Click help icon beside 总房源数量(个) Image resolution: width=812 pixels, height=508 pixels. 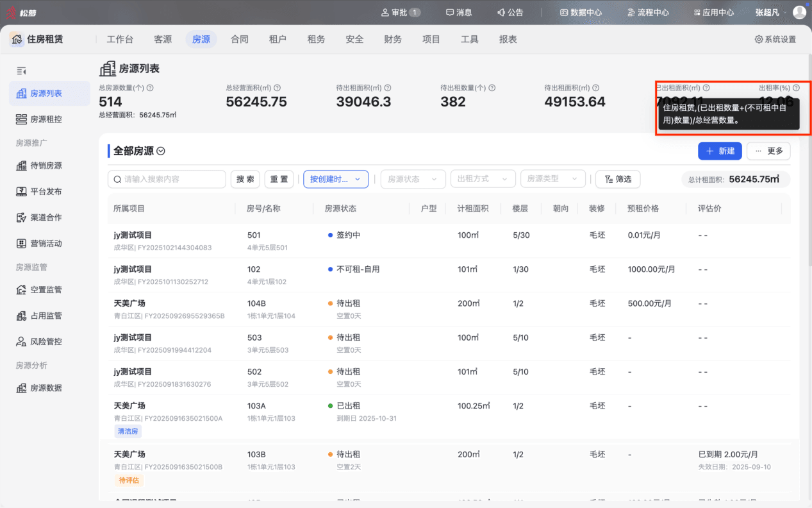click(x=150, y=88)
